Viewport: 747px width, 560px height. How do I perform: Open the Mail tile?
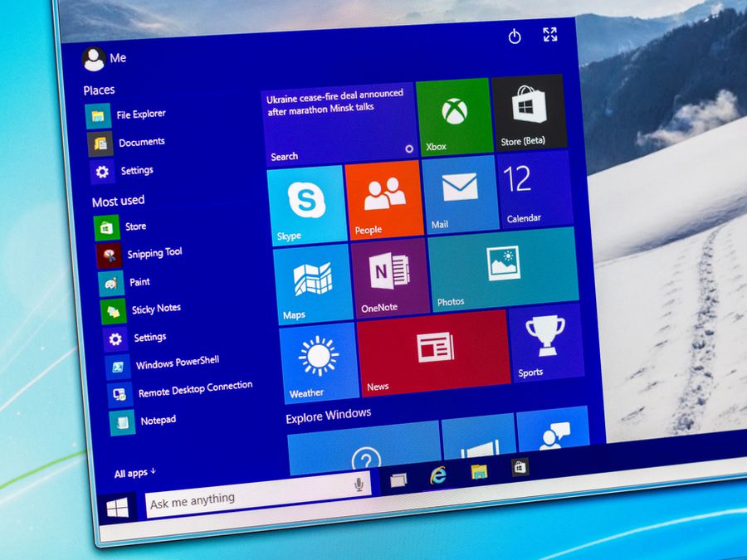(x=459, y=194)
